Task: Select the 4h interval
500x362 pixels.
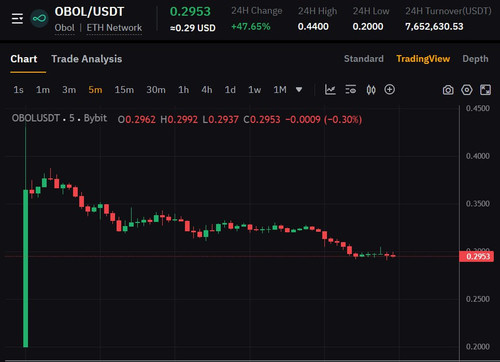Action: pos(207,90)
